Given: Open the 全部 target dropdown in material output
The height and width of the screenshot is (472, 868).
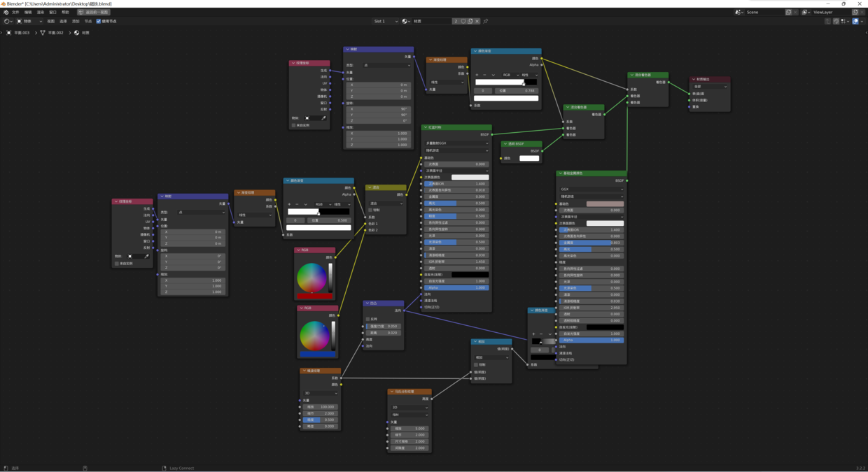Looking at the screenshot, I should [710, 87].
